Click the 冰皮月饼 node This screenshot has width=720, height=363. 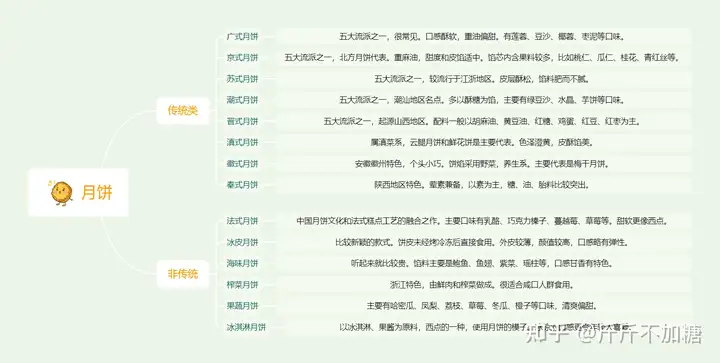242,242
